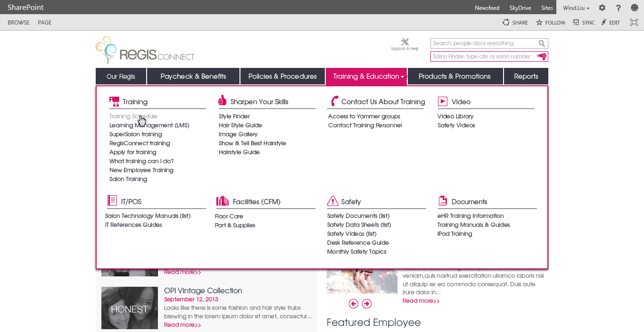Open Safety Data Sheets (list) link
Image resolution: width=644 pixels, height=332 pixels.
click(x=359, y=225)
